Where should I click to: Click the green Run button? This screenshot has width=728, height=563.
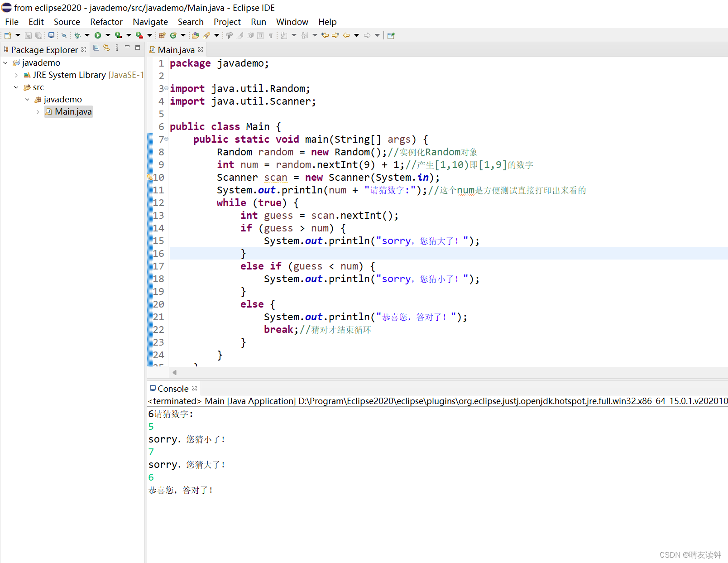[98, 35]
